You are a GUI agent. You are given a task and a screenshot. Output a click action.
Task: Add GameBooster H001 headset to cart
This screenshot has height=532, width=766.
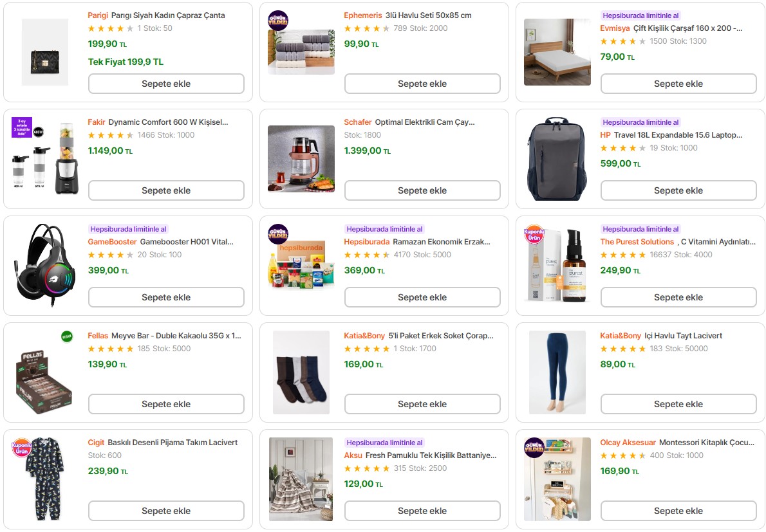click(166, 297)
